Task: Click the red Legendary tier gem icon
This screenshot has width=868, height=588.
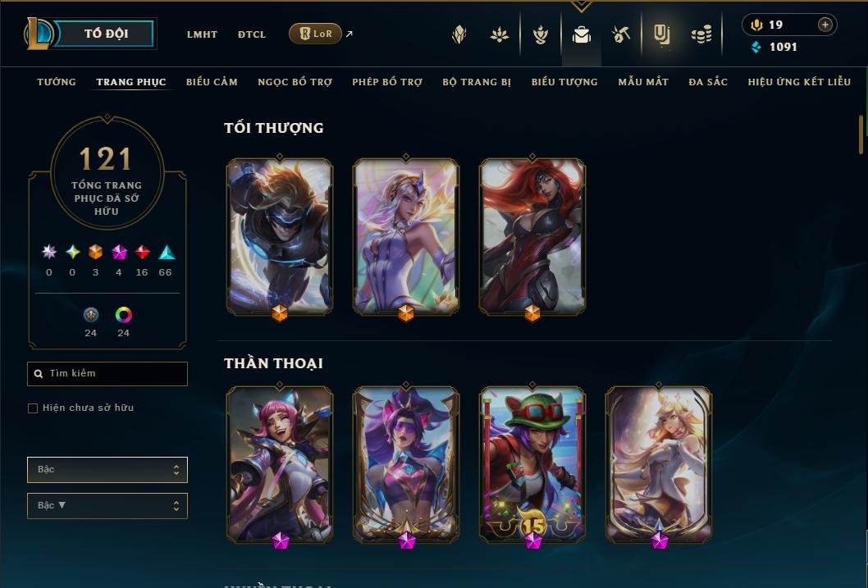Action: tap(142, 253)
